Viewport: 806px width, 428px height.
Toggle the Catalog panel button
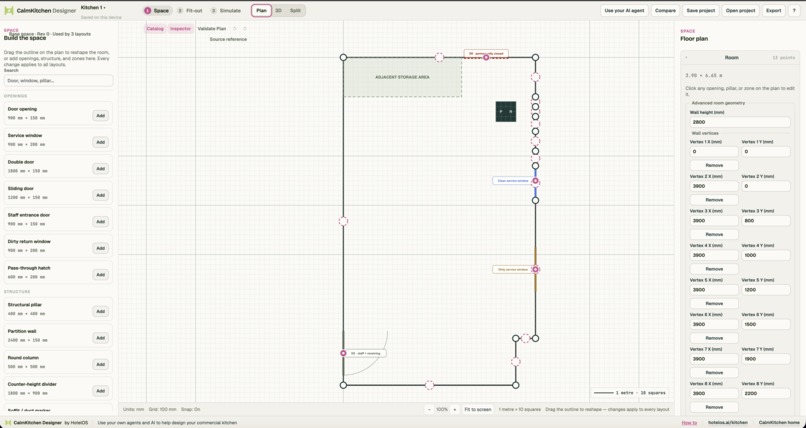155,29
